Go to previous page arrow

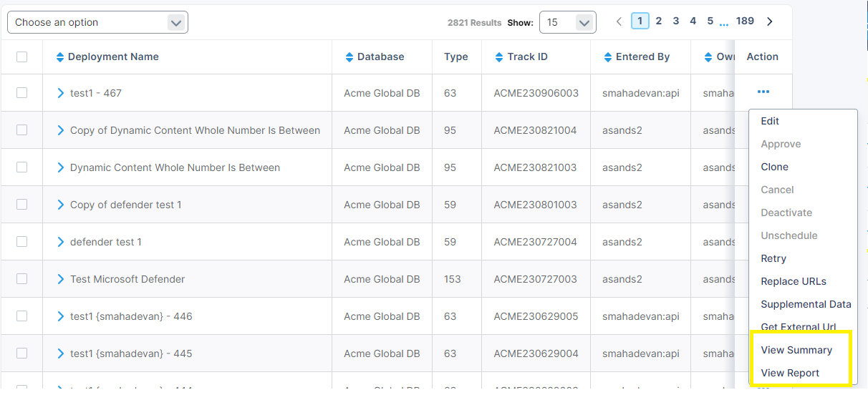click(x=619, y=21)
